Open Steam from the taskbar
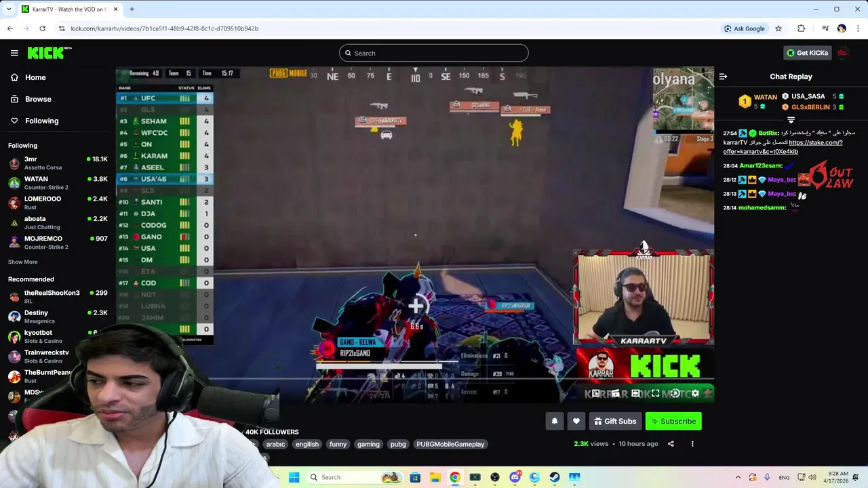The image size is (868, 488). pos(554,477)
